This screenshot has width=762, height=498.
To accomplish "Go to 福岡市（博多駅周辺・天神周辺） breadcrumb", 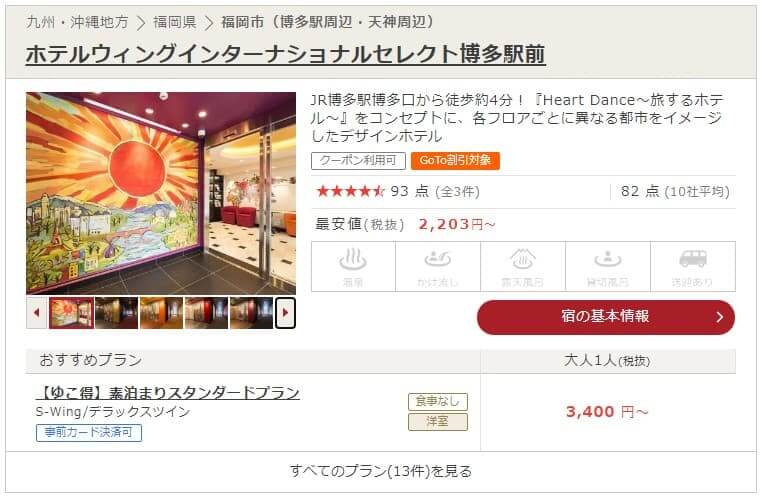I will pyautogui.click(x=328, y=22).
